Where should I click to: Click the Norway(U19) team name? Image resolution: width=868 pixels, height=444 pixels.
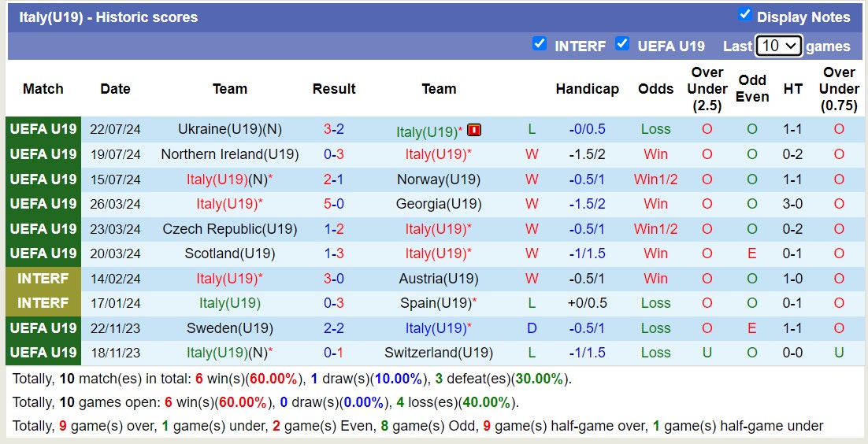click(439, 179)
